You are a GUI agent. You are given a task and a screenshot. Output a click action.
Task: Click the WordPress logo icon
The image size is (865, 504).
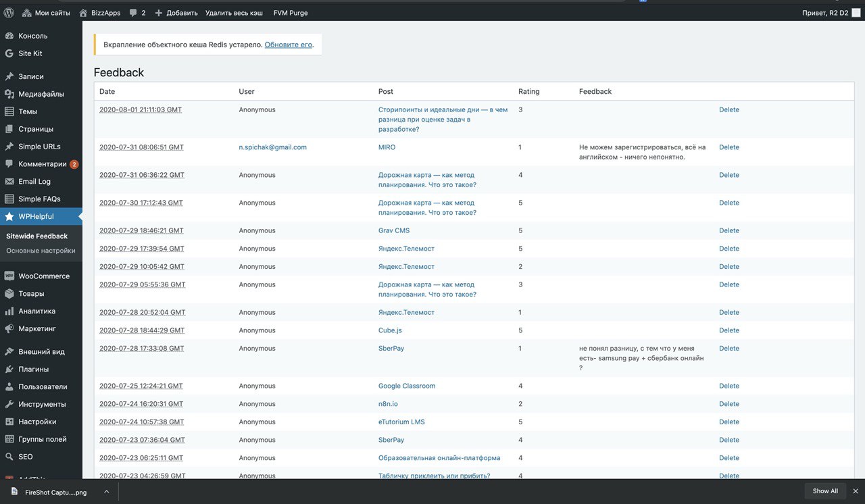point(9,13)
